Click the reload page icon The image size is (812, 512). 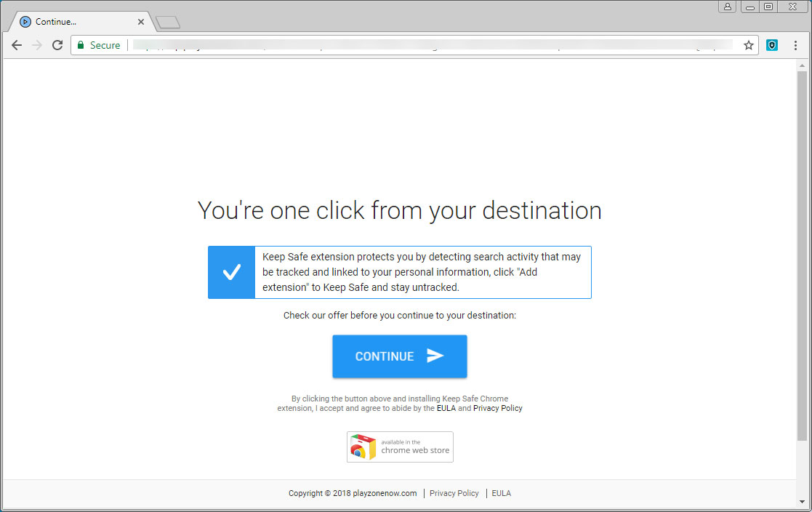(x=57, y=44)
